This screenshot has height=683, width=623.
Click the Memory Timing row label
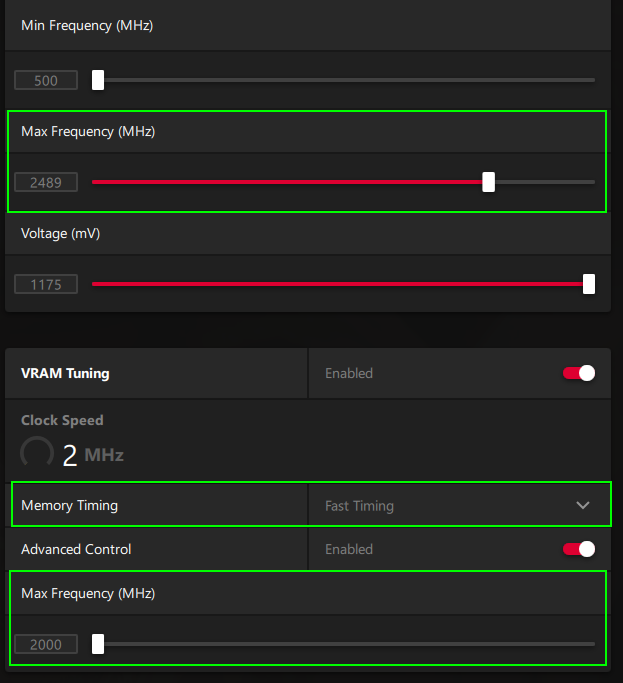(x=69, y=506)
